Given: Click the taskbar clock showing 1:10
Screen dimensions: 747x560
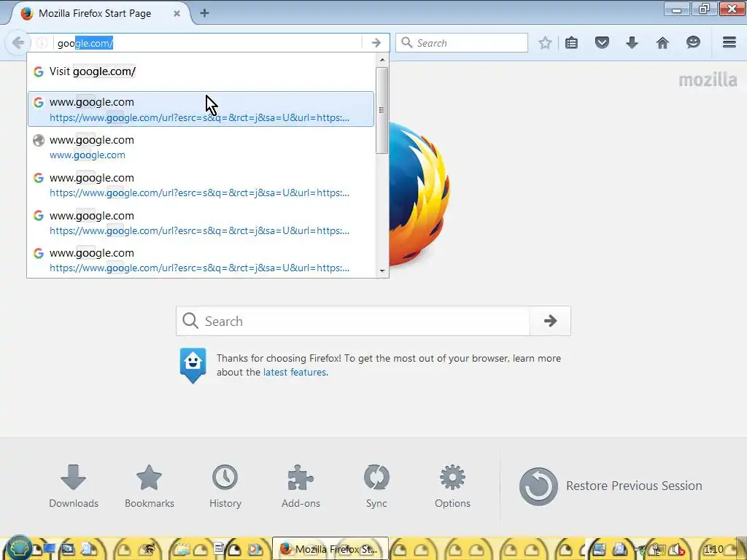Looking at the screenshot, I should click(713, 549).
